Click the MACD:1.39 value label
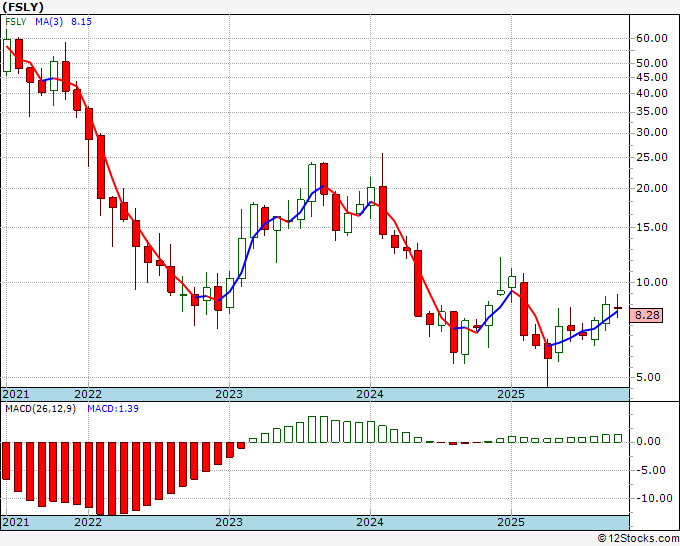 [x=113, y=409]
